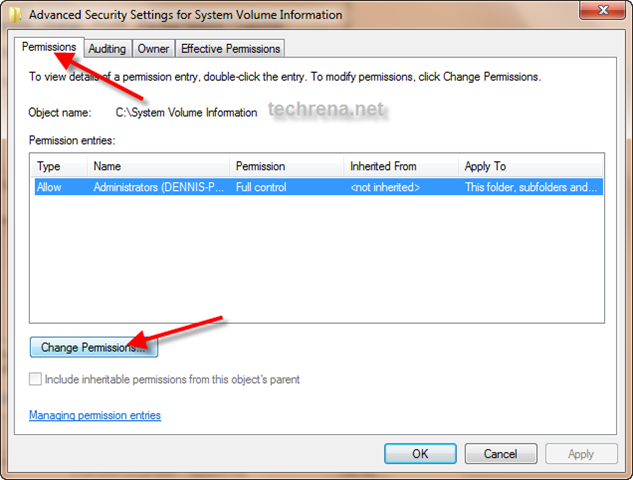Screen dimensions: 633x480
Task: Click the Cancel button
Action: point(501,453)
